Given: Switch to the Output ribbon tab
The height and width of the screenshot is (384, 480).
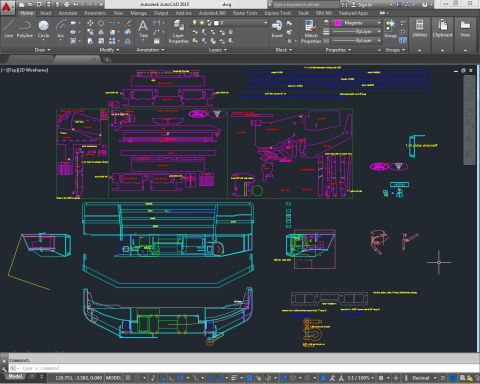Looking at the screenshot, I should coord(161,13).
